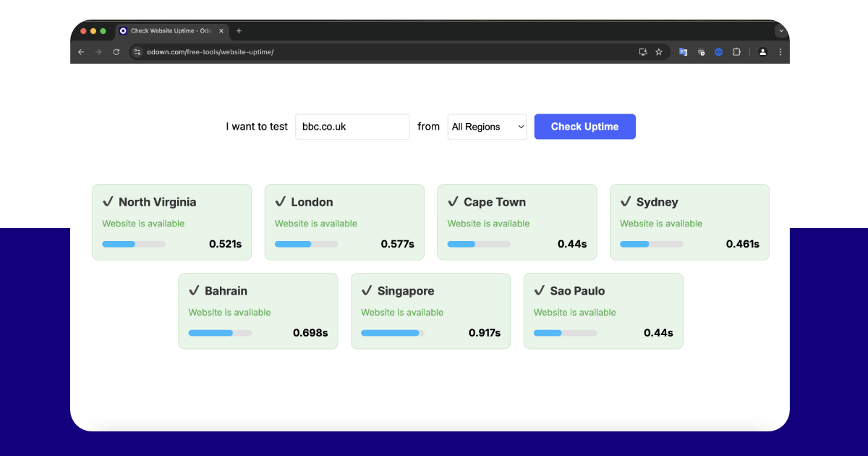Click the Sydney checkmark icon
This screenshot has height=456, width=868.
[626, 201]
